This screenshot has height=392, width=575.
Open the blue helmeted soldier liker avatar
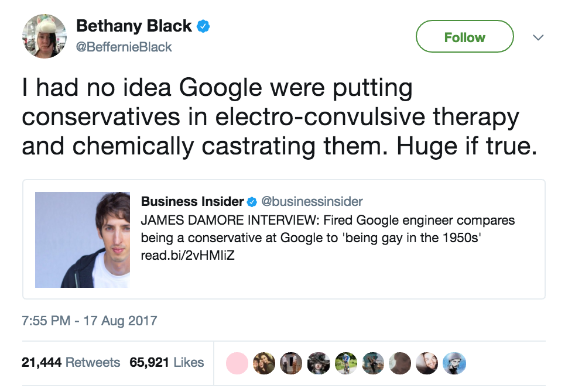pyautogui.click(x=453, y=363)
